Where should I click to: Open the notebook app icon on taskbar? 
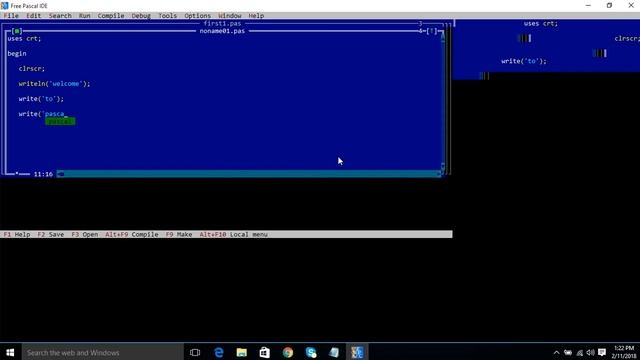pyautogui.click(x=334, y=352)
